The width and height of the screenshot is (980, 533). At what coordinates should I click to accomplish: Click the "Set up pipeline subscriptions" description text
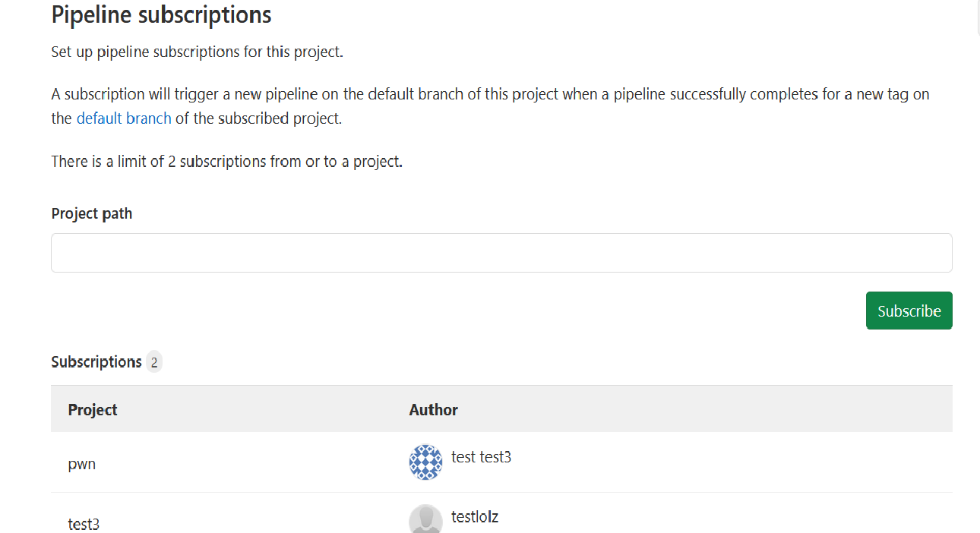(198, 52)
